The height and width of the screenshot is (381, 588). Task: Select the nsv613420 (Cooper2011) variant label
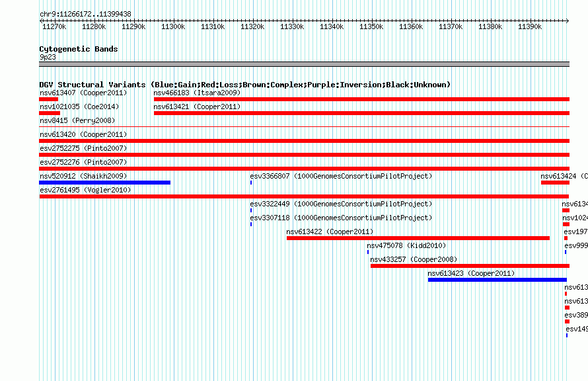point(83,134)
